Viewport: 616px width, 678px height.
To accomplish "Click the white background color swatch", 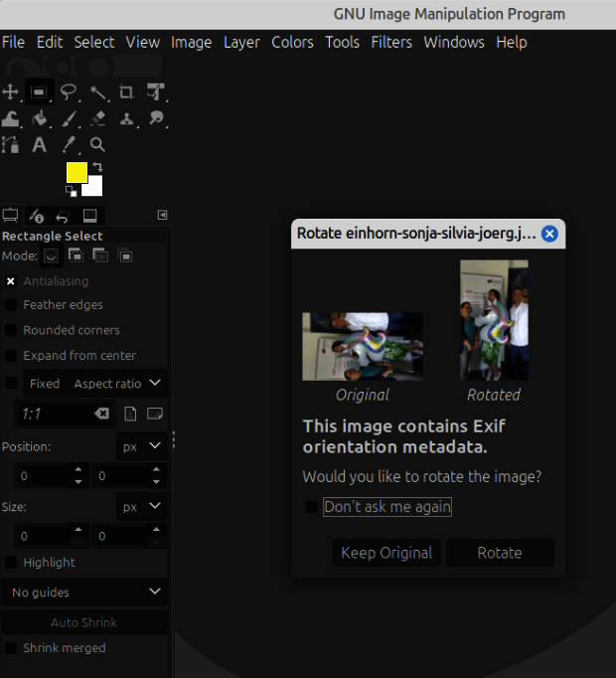I will coord(95,188).
